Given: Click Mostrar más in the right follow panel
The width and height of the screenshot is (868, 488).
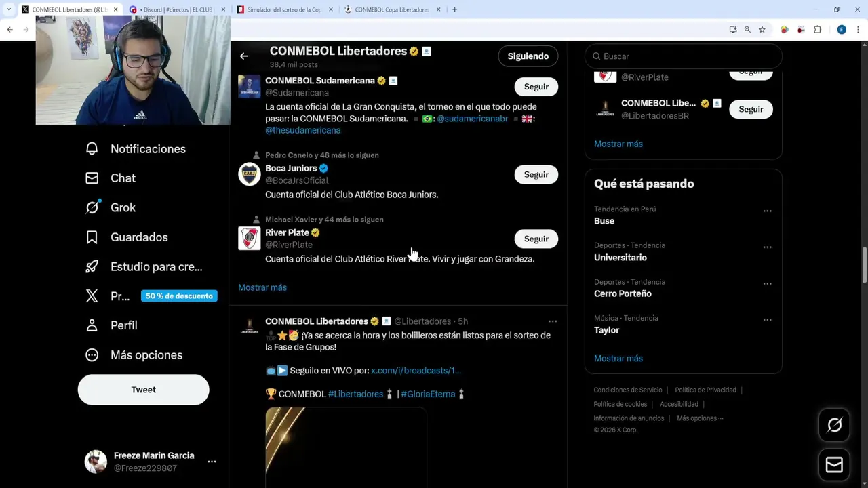Looking at the screenshot, I should [618, 144].
